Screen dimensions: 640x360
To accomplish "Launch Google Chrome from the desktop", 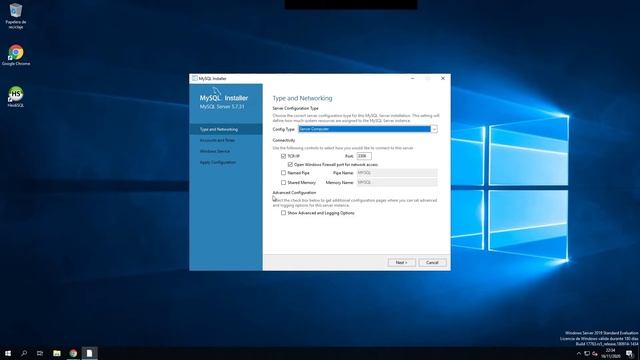I will point(16,55).
